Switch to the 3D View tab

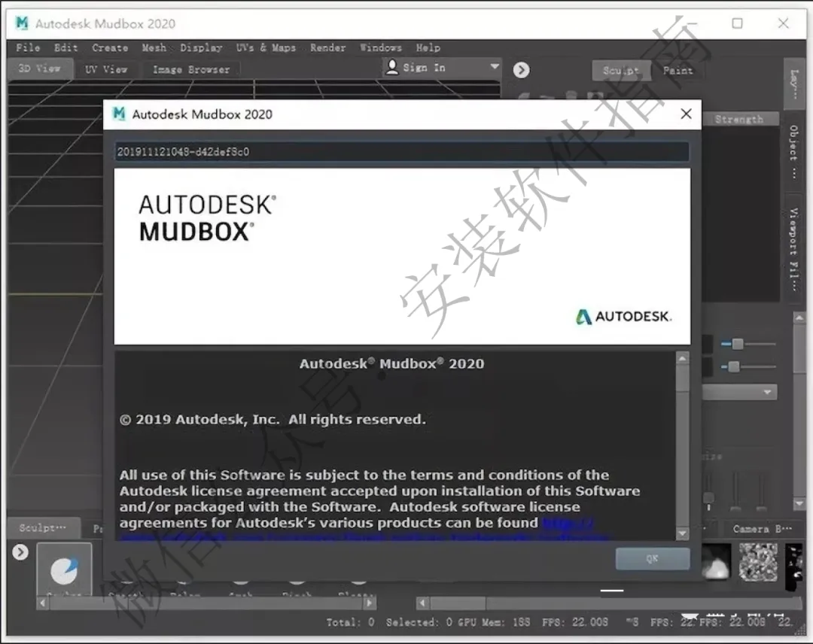(39, 68)
